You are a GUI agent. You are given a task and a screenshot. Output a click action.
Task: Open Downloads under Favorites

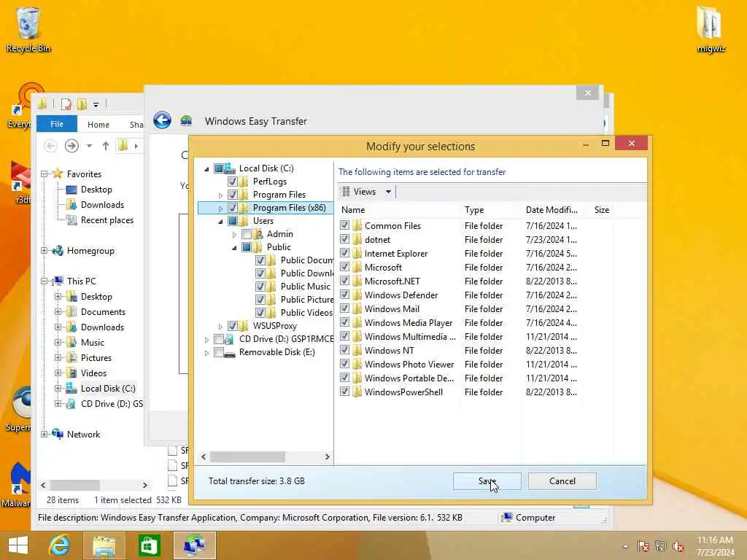(x=96, y=204)
